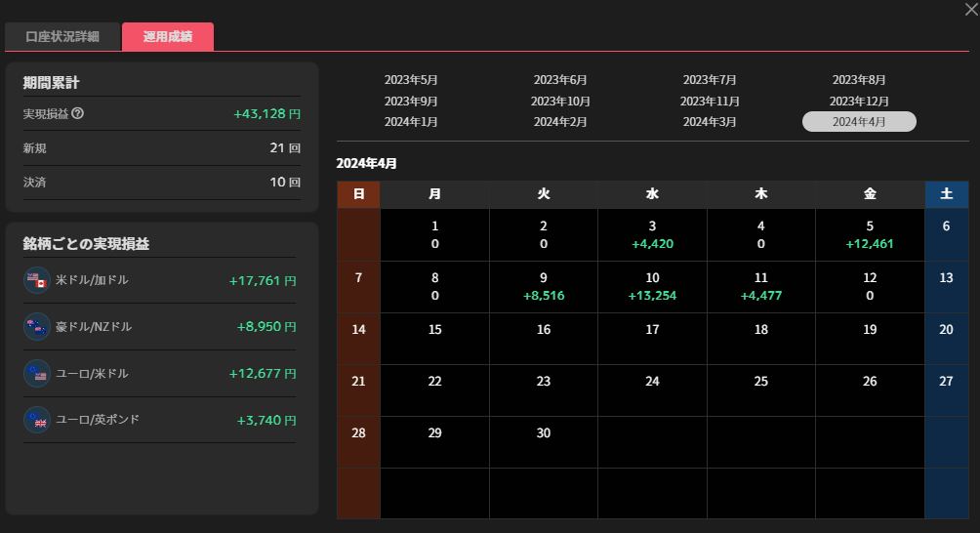Select month 2024年3月
The width and height of the screenshot is (980, 533).
pos(710,122)
